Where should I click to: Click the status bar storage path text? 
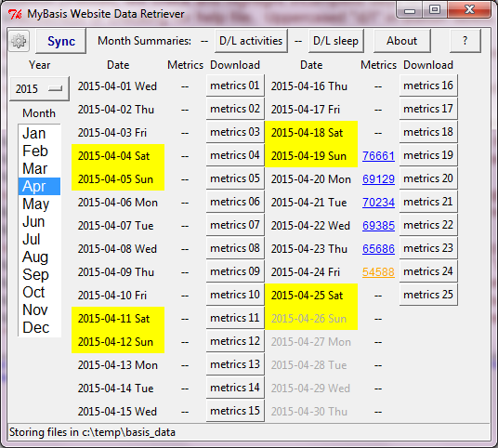(x=92, y=432)
